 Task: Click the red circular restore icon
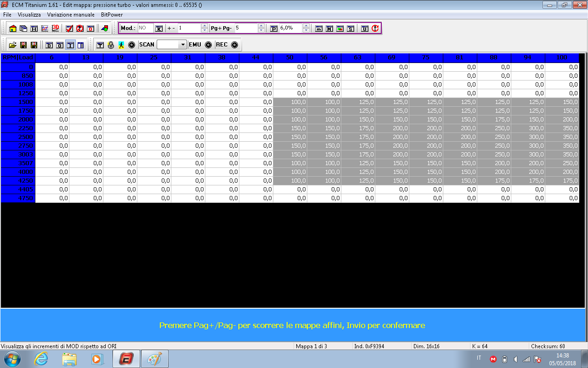coord(375,29)
